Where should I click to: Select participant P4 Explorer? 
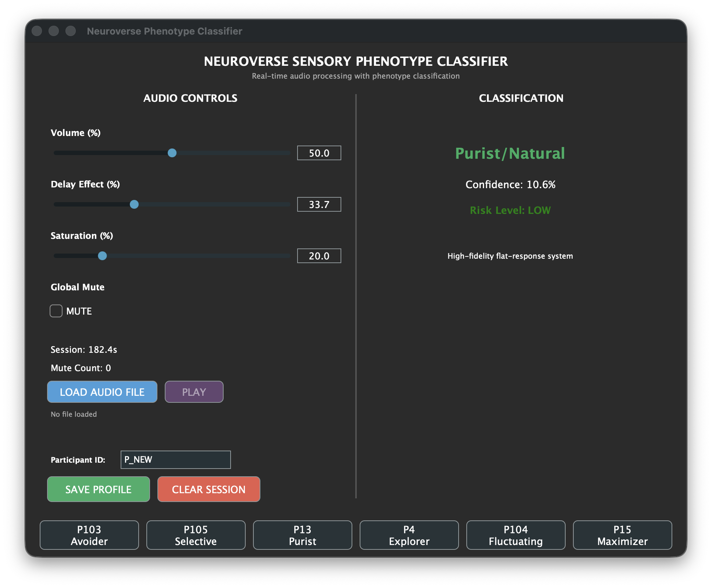pyautogui.click(x=409, y=535)
